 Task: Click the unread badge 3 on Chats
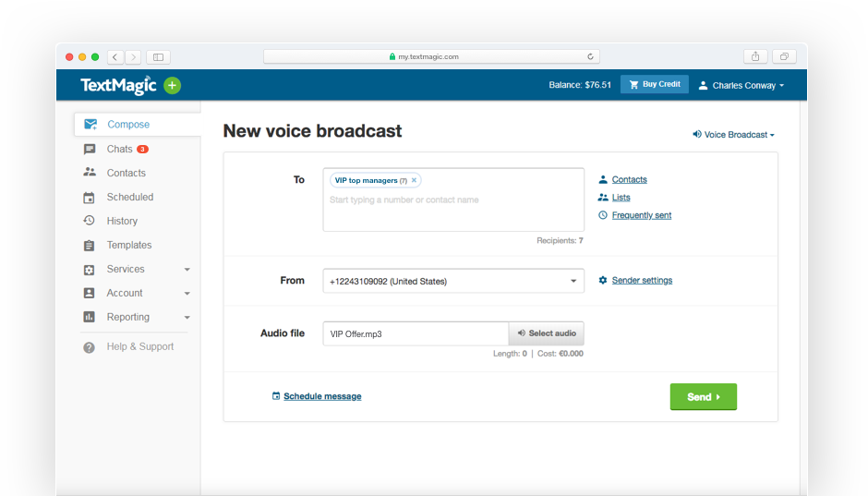142,149
